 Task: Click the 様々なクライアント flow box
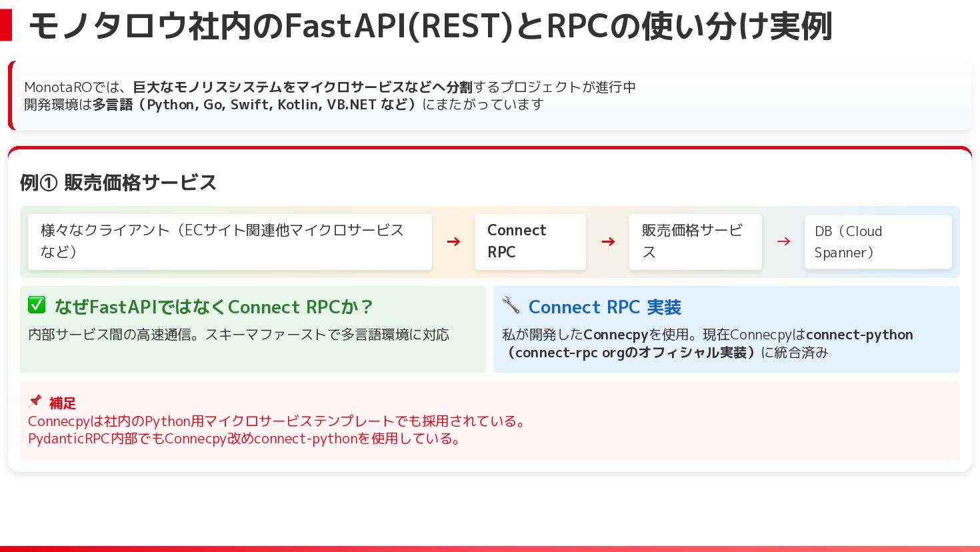(230, 241)
